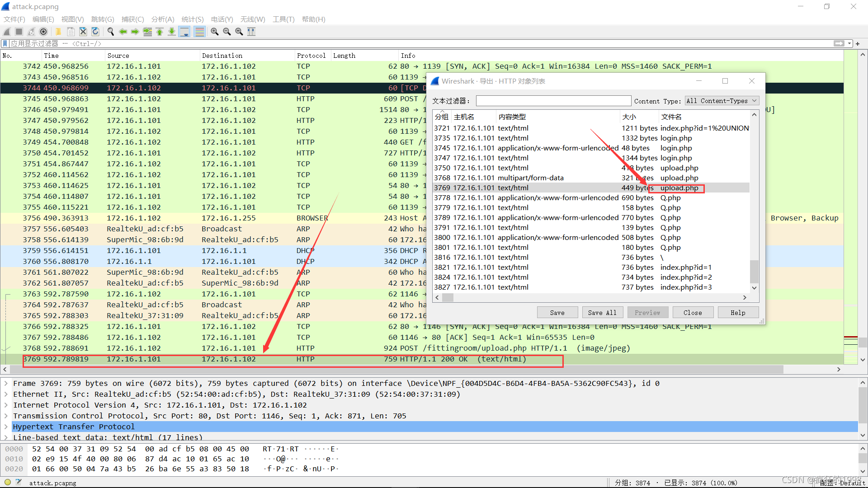Go back in packet history
The image size is (868, 488).
click(x=123, y=32)
